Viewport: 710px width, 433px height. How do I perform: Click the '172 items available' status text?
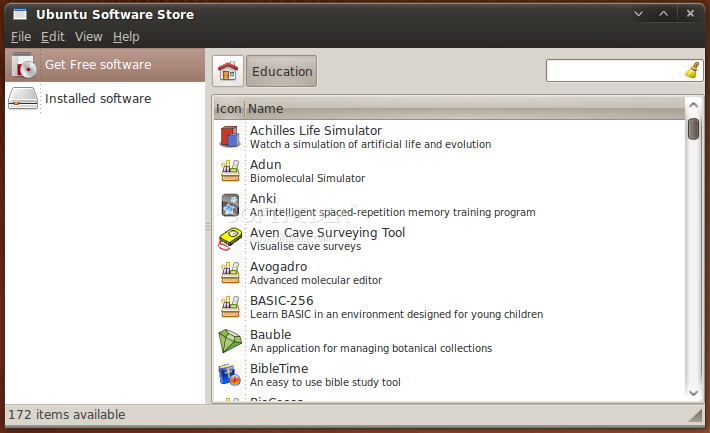click(x=67, y=414)
